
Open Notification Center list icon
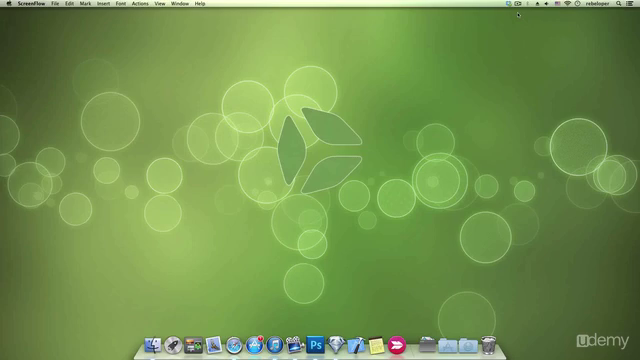coord(630,4)
